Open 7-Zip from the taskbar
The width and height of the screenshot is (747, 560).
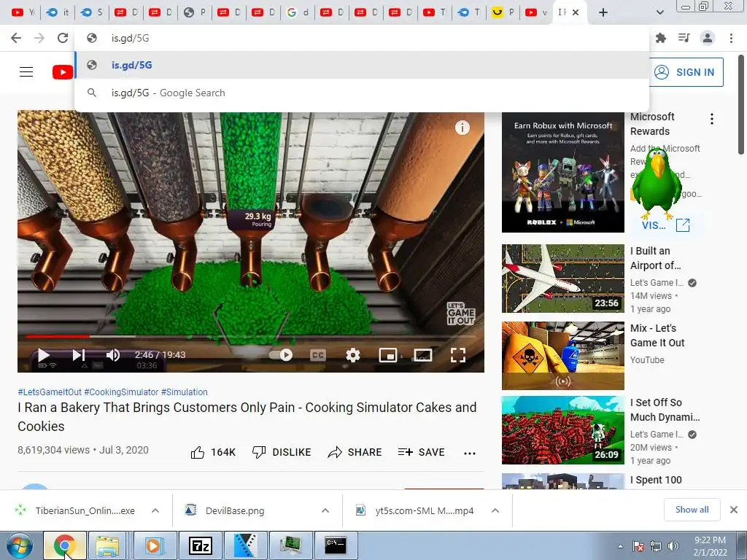(x=201, y=545)
